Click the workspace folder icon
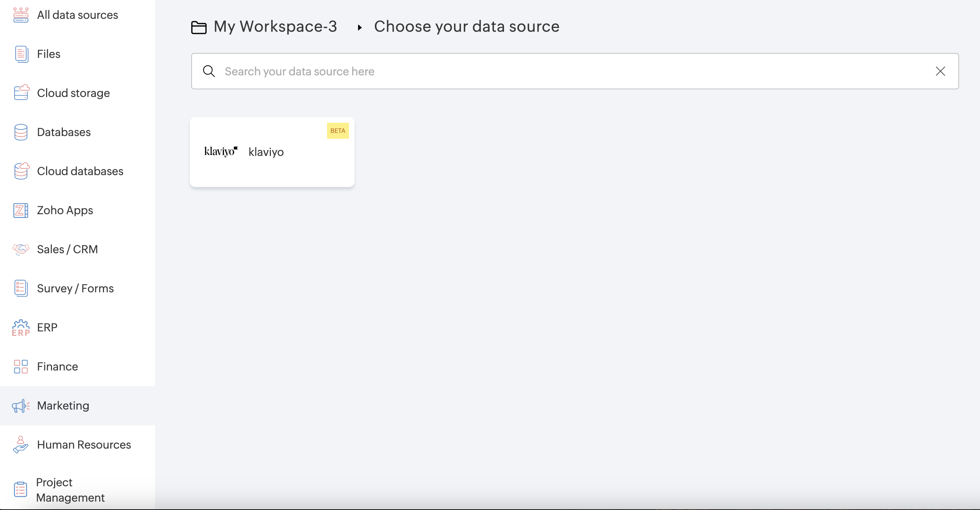 [x=199, y=27]
